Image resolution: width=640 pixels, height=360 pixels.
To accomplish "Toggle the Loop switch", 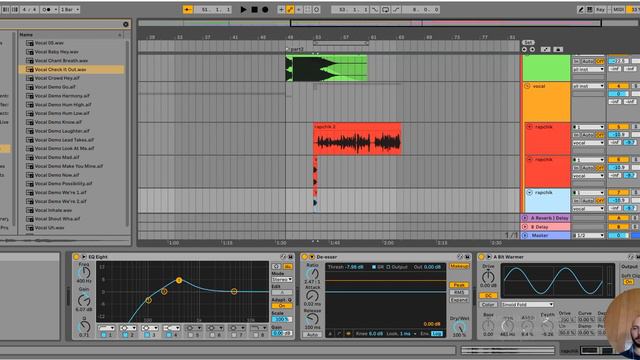I will [385, 9].
